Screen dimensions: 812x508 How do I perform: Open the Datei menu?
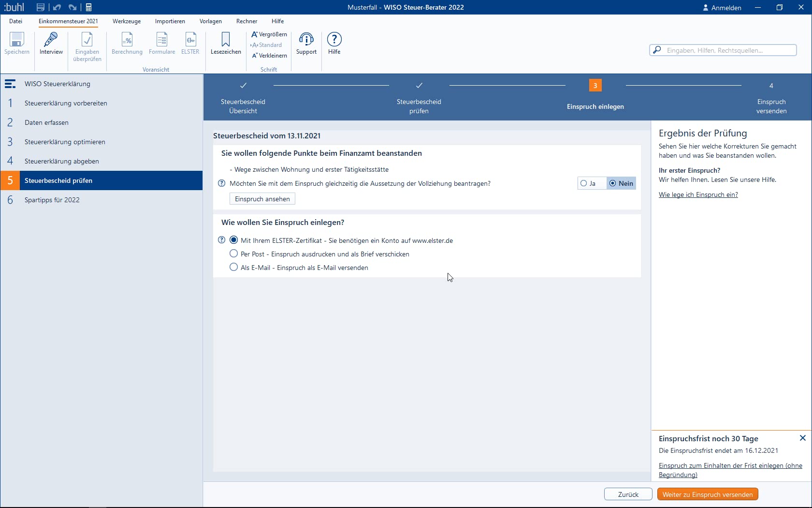tap(16, 21)
